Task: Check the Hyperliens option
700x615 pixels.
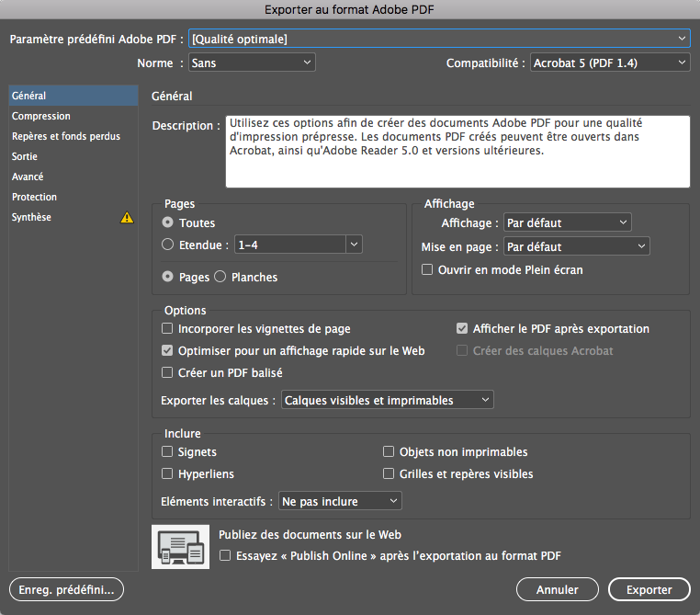Action: (167, 474)
